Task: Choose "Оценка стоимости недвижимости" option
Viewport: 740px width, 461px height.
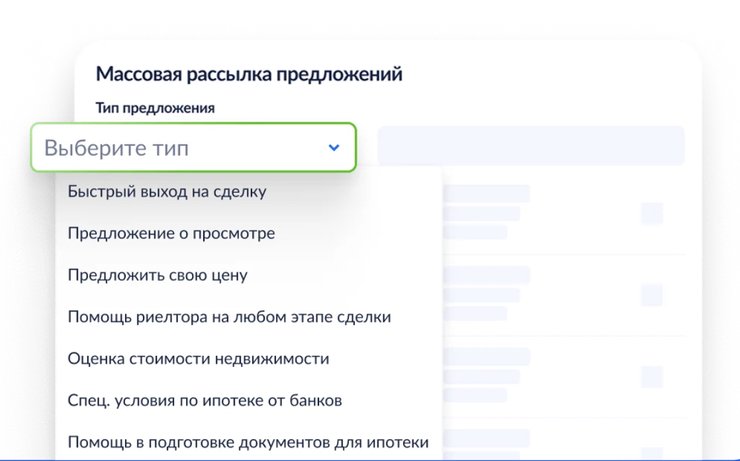Action: pyautogui.click(x=198, y=358)
